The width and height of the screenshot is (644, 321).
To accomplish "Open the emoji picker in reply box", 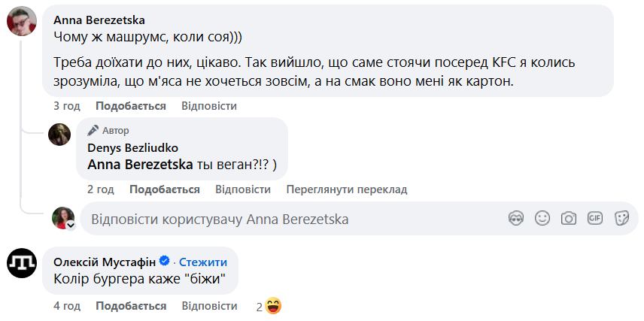I will 542,219.
